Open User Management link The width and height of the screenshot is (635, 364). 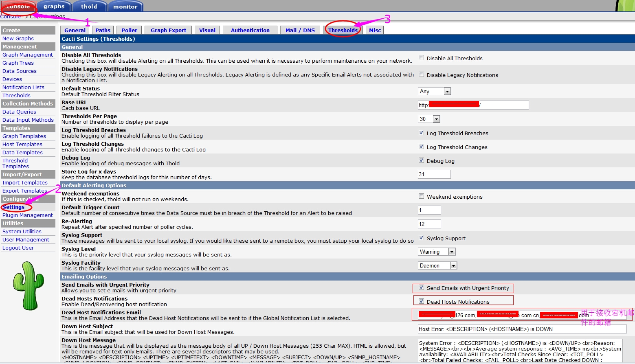coord(26,239)
